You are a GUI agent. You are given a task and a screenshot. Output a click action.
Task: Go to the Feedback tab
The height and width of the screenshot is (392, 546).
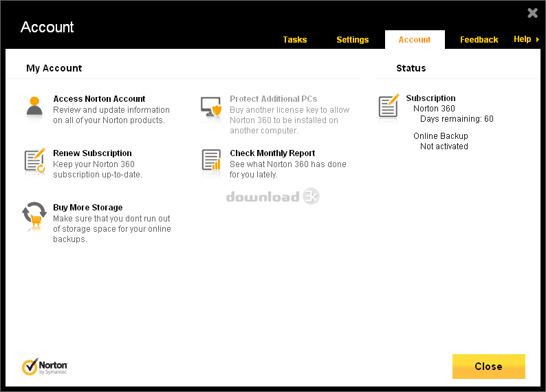479,40
